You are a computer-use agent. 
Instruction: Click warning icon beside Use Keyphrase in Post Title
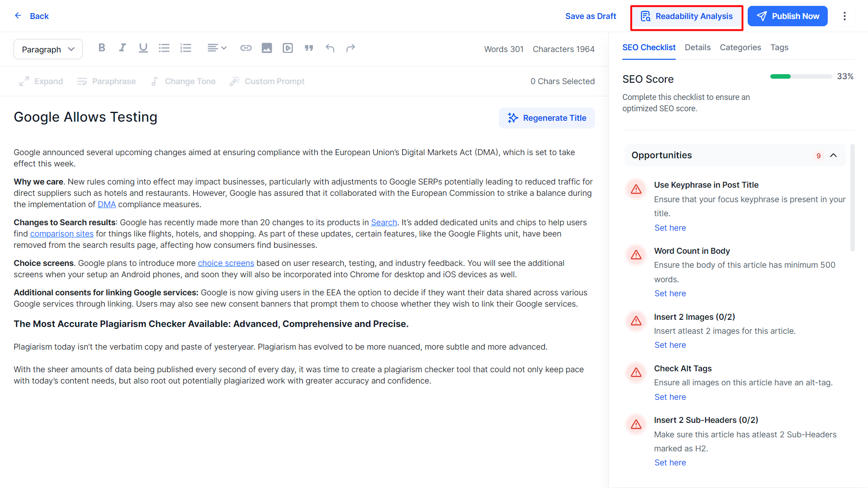(x=636, y=189)
